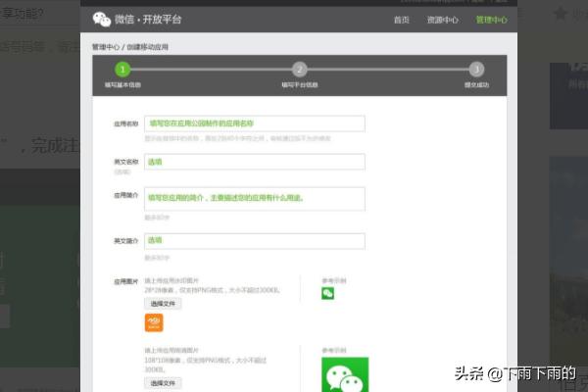Screen dimensions: 588x392
Task: Open the 首页 nav item
Action: pos(401,20)
